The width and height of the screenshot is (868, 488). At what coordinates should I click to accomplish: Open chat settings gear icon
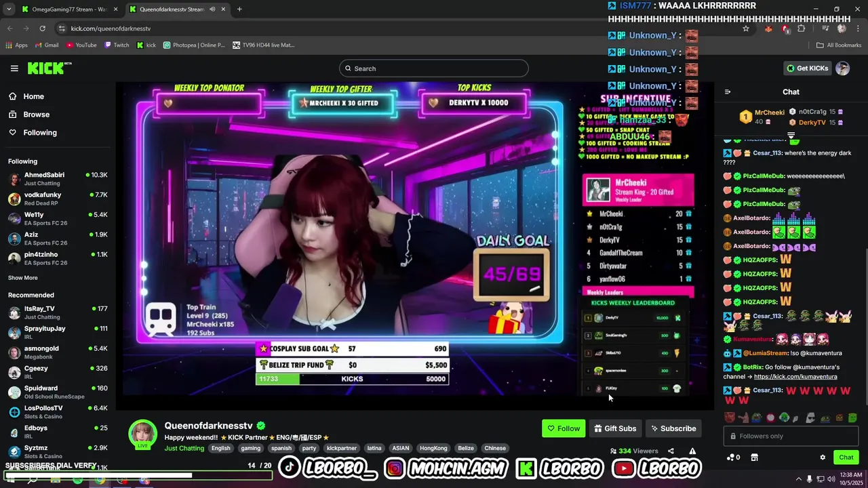pyautogui.click(x=823, y=457)
